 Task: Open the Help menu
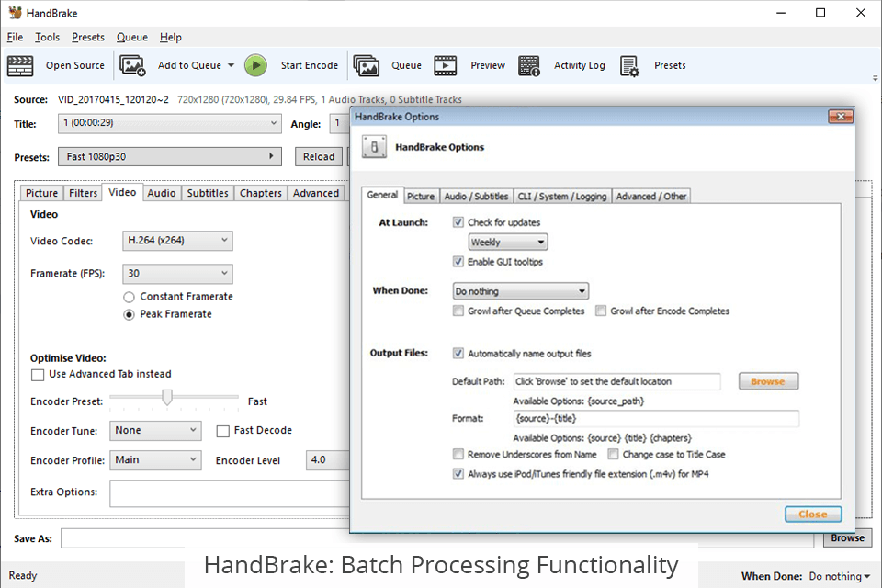[171, 37]
